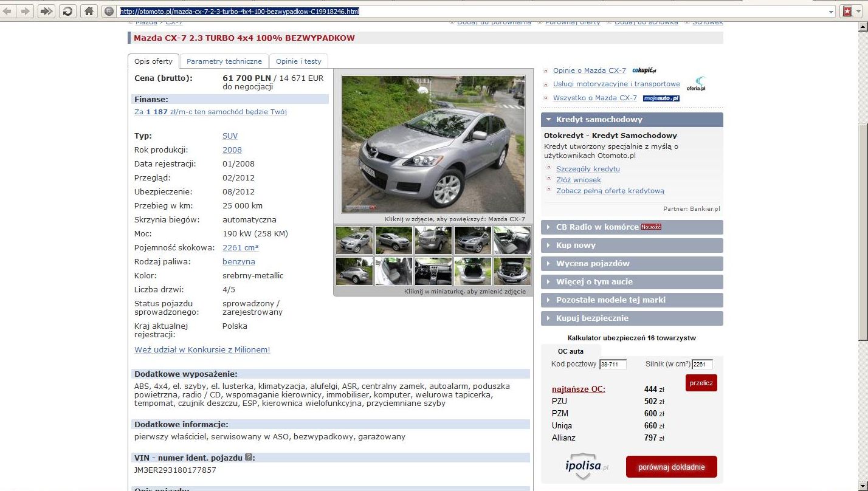Select the rear seats thumbnail
The height and width of the screenshot is (491, 868).
[394, 271]
